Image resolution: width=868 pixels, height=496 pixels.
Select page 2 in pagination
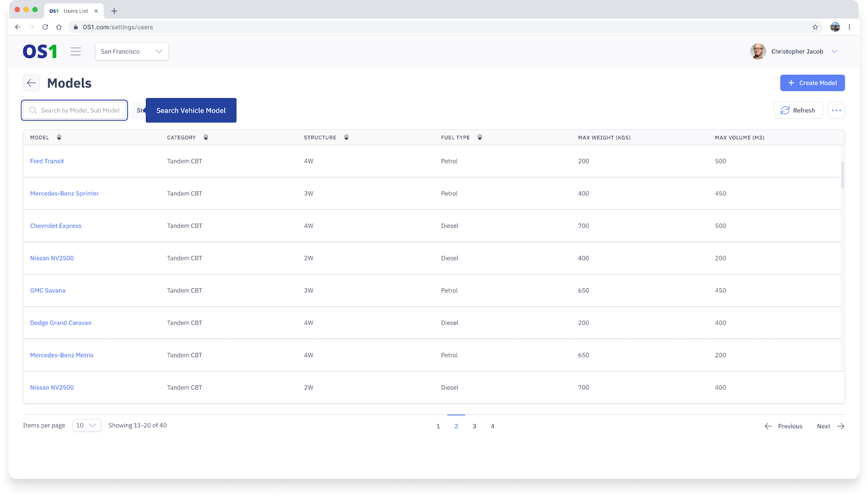click(456, 427)
